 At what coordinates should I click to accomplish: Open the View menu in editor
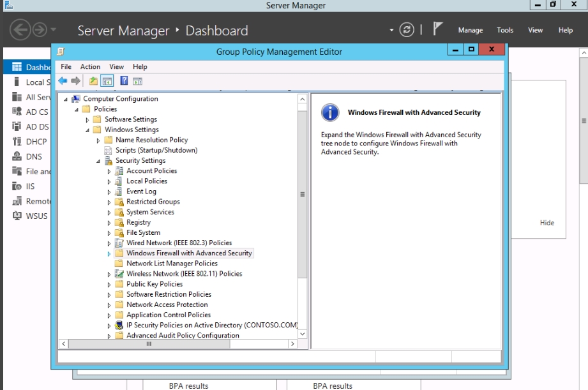coord(117,66)
